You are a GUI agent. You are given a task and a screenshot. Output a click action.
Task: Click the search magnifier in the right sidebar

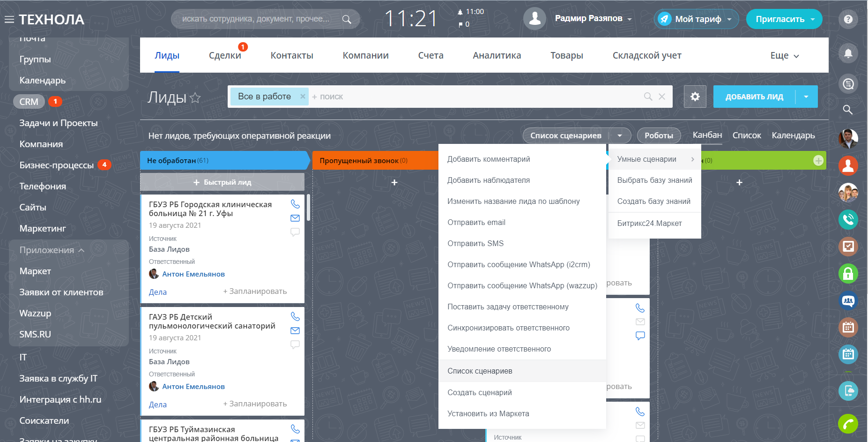click(848, 110)
